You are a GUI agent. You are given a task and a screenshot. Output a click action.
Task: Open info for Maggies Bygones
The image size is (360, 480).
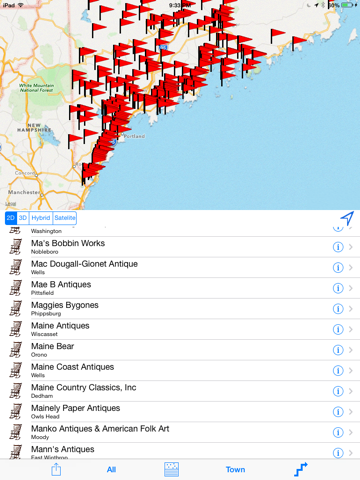click(x=338, y=309)
